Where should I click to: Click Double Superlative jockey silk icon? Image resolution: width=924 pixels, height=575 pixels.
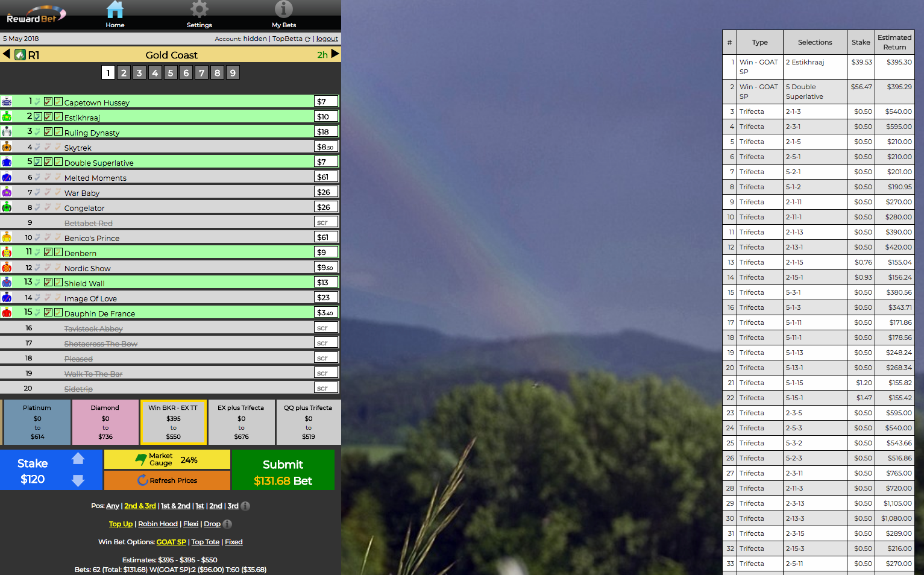coord(7,162)
